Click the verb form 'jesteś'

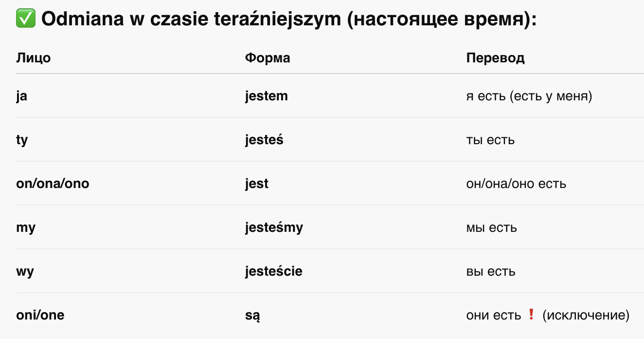[264, 140]
